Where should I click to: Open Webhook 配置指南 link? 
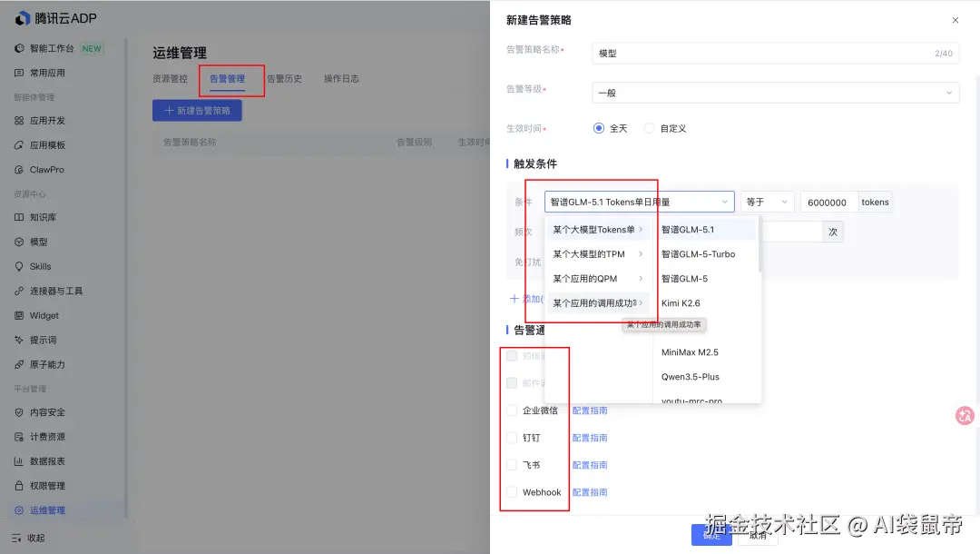(590, 492)
